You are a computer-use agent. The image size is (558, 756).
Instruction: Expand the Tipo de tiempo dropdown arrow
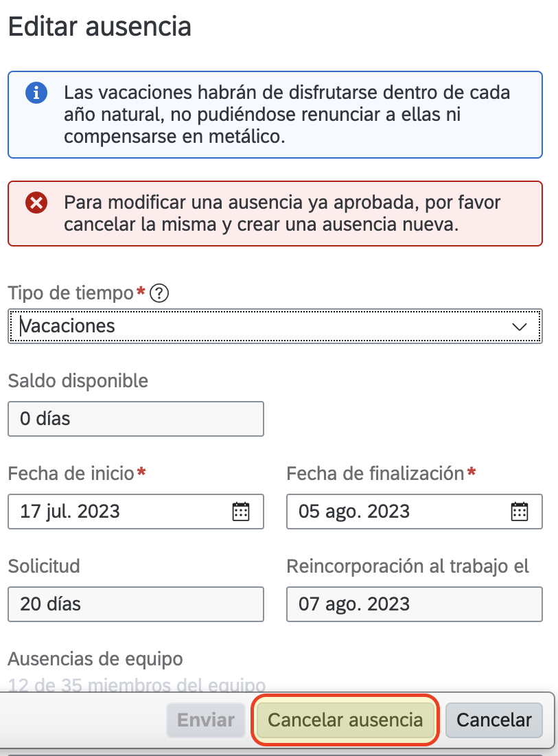520,326
